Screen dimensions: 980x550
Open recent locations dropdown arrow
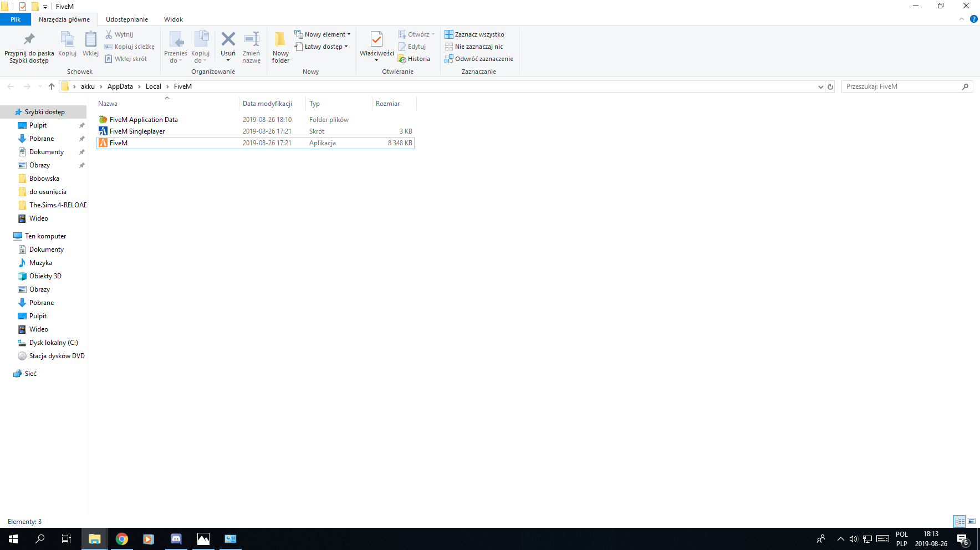[x=40, y=86]
